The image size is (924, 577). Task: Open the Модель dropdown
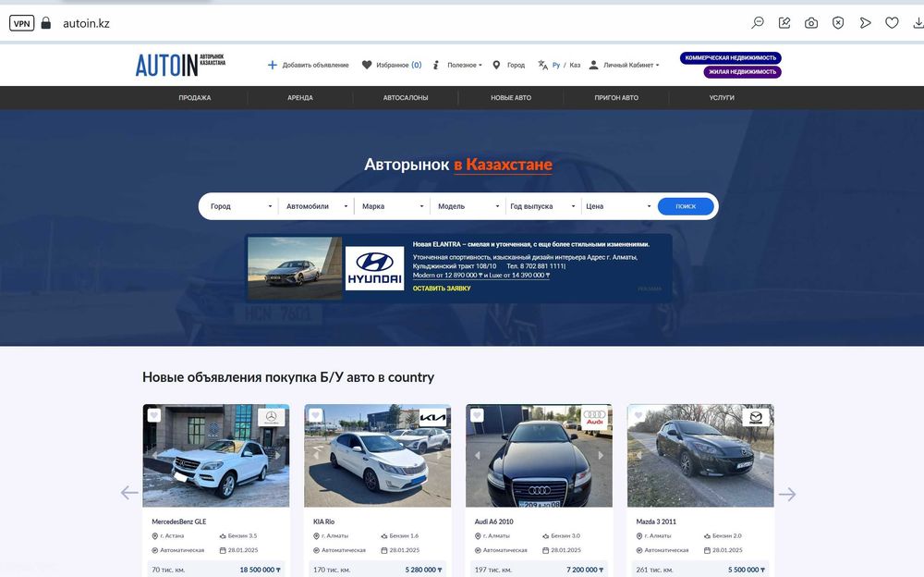[x=468, y=206]
